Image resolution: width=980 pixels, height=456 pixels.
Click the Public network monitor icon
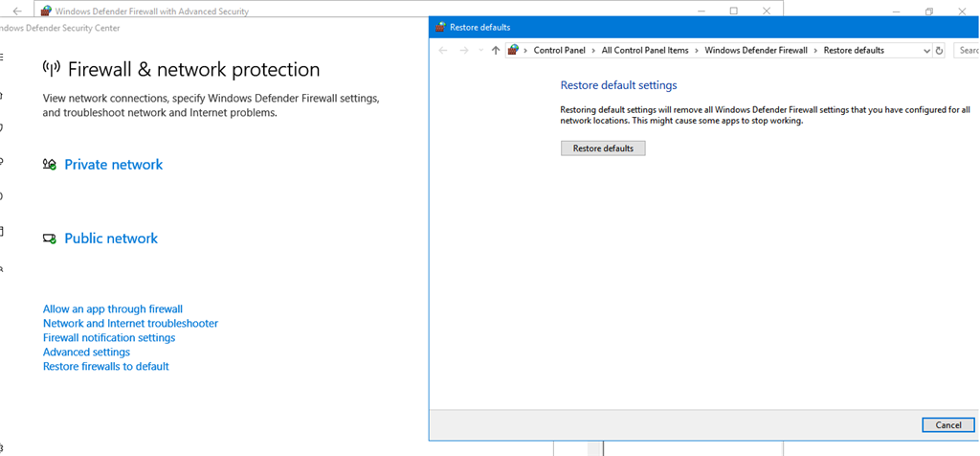coord(50,239)
